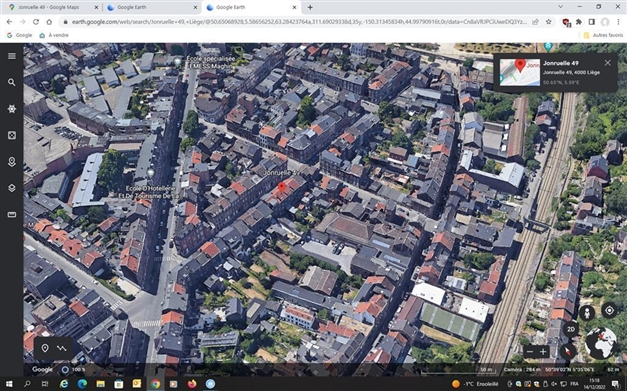Click the mini globe overview
This screenshot has width=627, height=391.
(x=601, y=343)
